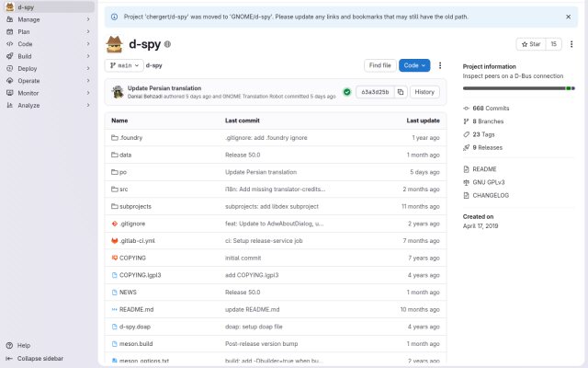Open the .gitlab-ci.yml file
Screen dimensions: 588x368
click(x=137, y=241)
